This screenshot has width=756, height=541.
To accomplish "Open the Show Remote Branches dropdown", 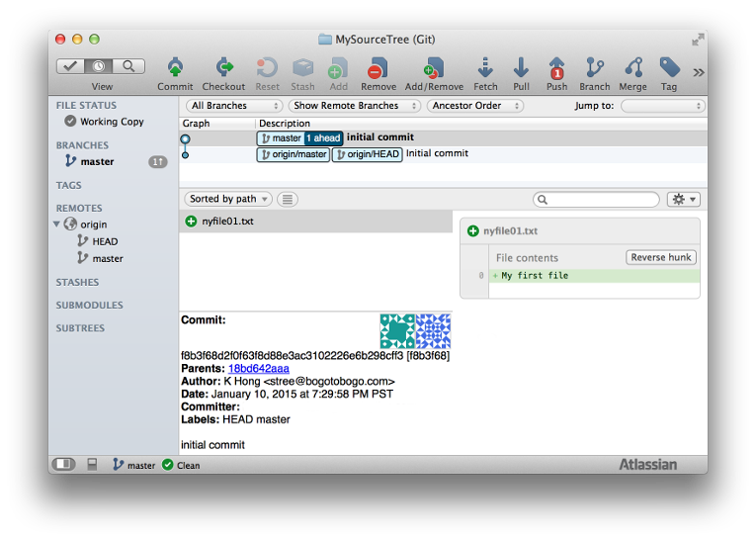I will tap(355, 106).
